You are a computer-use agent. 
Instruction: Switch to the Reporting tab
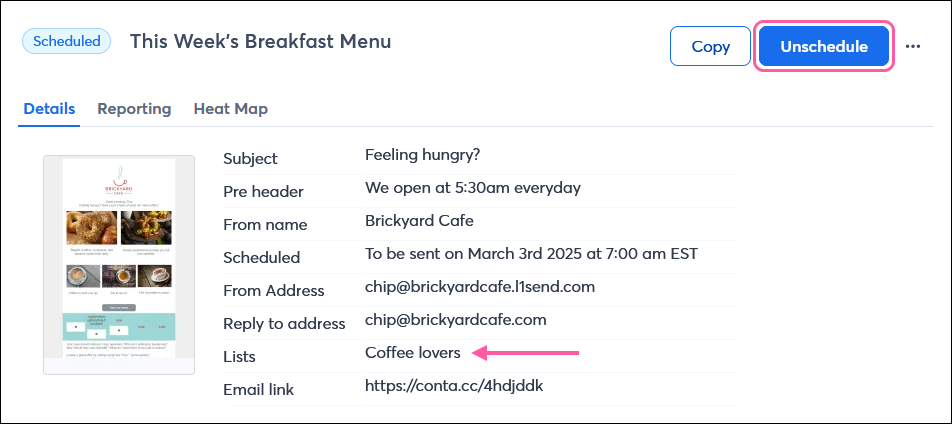pyautogui.click(x=134, y=109)
